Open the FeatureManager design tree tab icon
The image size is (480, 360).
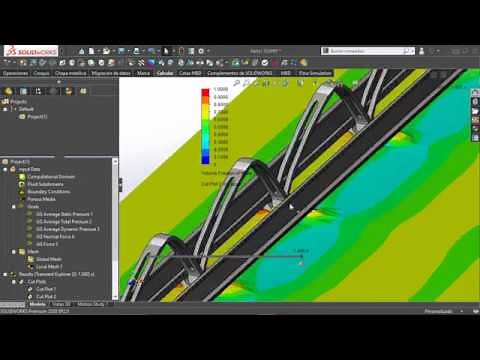8,91
